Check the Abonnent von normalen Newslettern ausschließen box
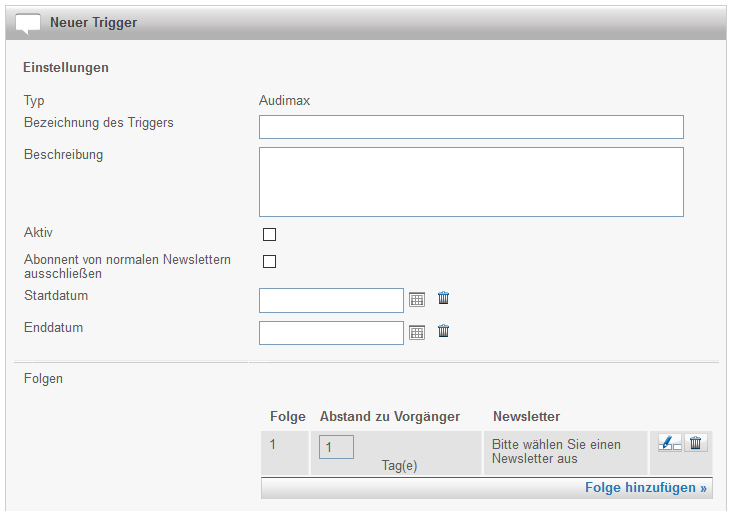The height and width of the screenshot is (516, 732). tap(269, 262)
